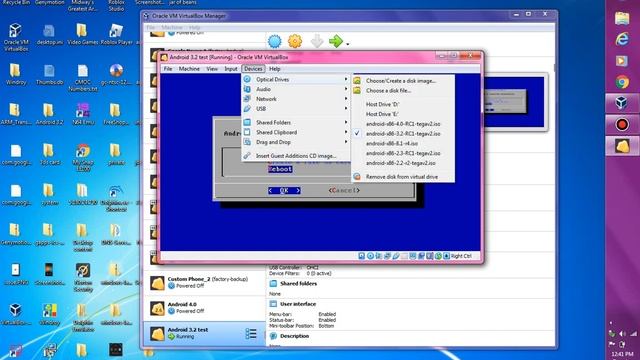Open the View menu in VM window
640x360 pixels.
point(212,69)
